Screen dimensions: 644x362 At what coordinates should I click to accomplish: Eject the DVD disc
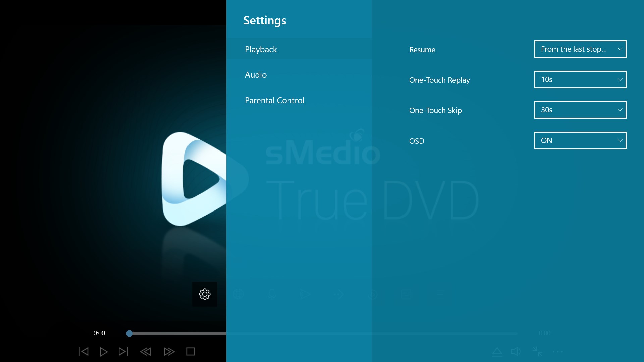click(x=498, y=351)
